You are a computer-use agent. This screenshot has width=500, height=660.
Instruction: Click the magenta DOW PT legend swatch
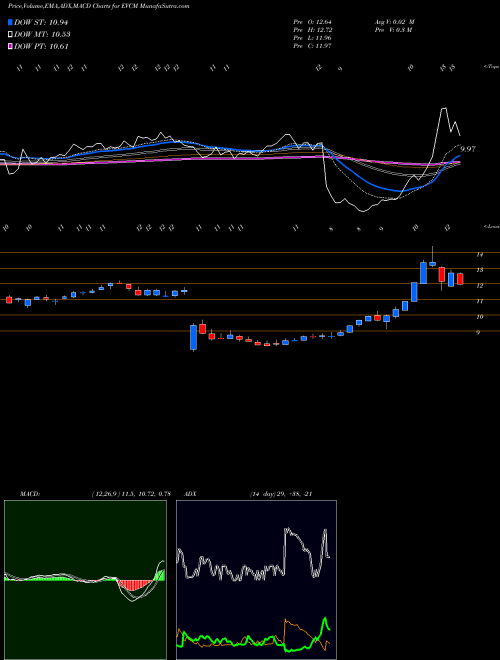(10, 46)
